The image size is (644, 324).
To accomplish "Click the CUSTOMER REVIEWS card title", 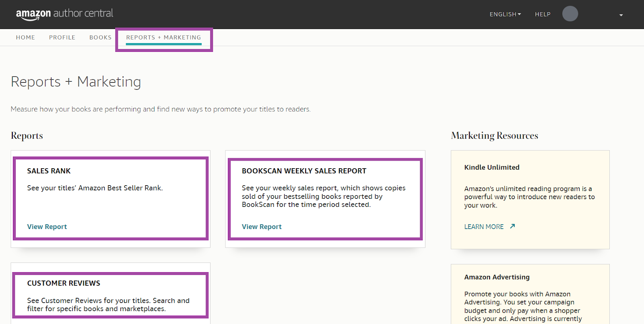I will pos(64,283).
